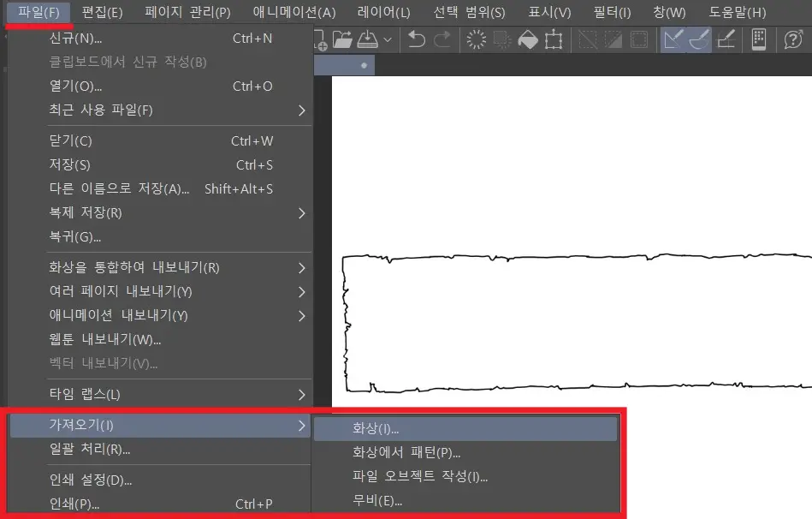Click the Save icon in the toolbar
Viewport: 812px width, 519px height.
click(x=367, y=39)
